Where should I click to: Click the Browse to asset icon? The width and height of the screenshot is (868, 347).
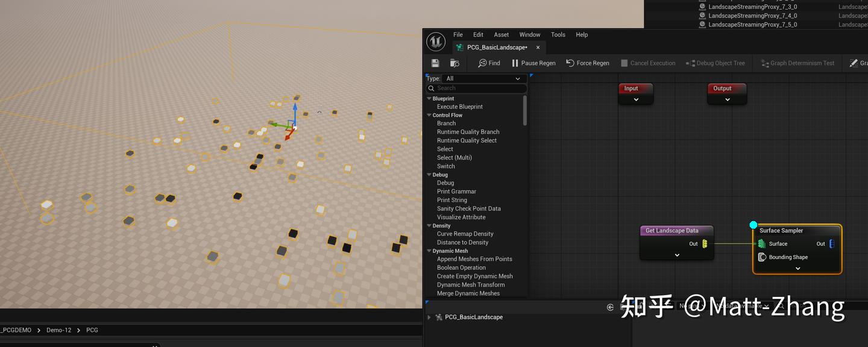(x=454, y=63)
